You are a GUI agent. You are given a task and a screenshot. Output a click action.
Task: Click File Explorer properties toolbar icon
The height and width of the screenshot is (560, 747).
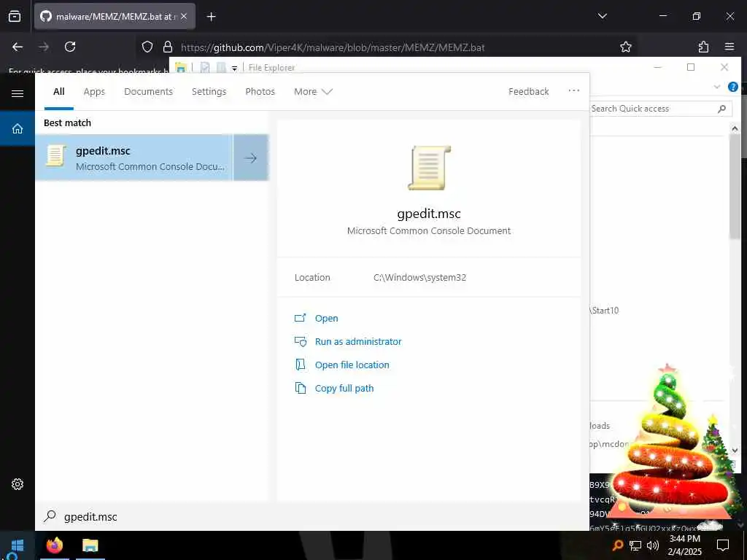pyautogui.click(x=205, y=68)
